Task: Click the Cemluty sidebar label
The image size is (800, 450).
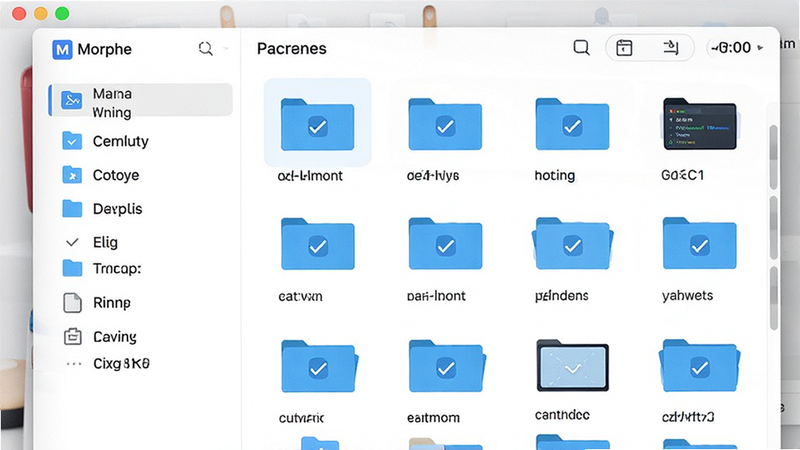Action: point(120,141)
